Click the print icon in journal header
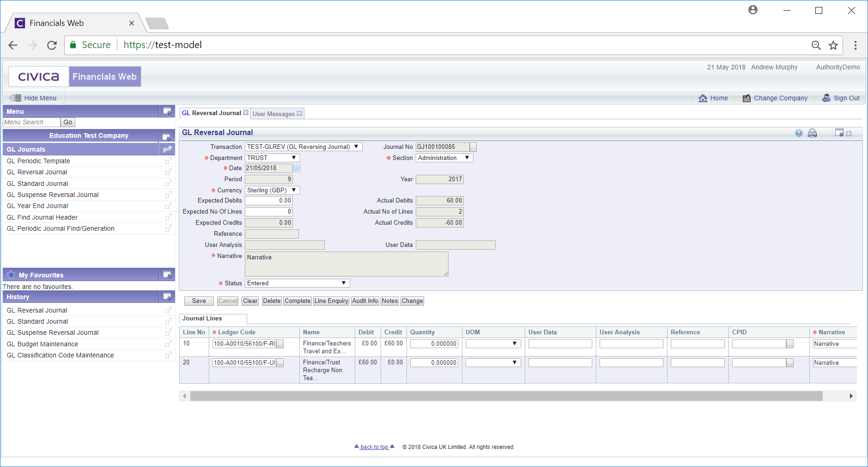 [x=812, y=133]
